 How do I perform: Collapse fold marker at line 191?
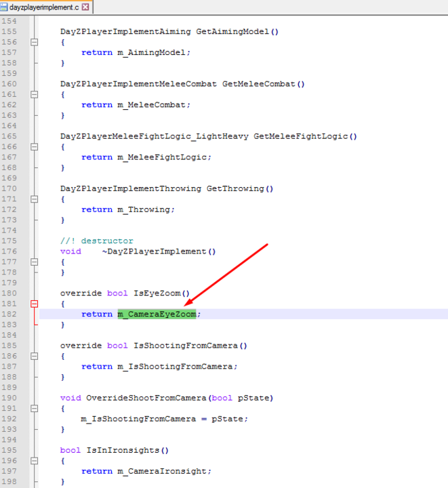[x=34, y=408]
